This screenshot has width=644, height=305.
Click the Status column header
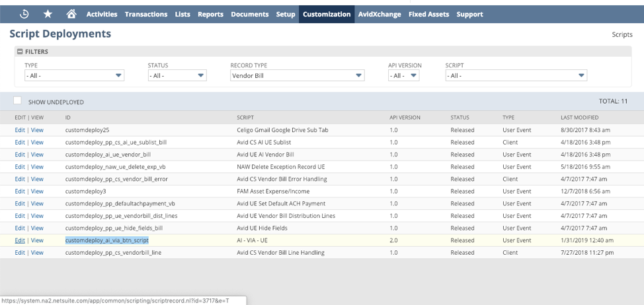[x=460, y=118]
